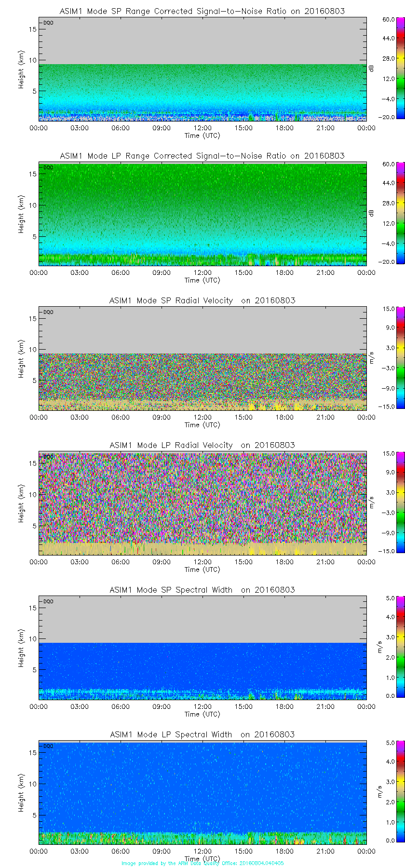The height and width of the screenshot is (868, 405).
Task: Open the ARM Data Quality Office footer text
Action: tap(202, 863)
